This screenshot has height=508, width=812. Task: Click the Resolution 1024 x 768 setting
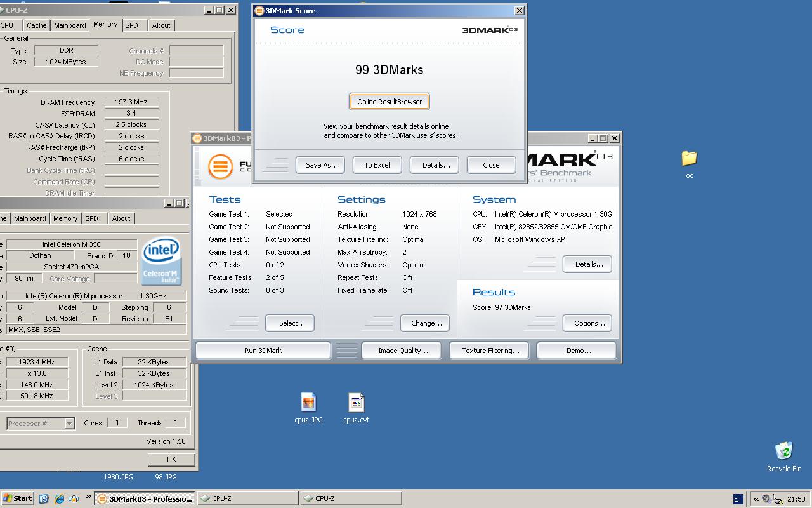(x=388, y=214)
